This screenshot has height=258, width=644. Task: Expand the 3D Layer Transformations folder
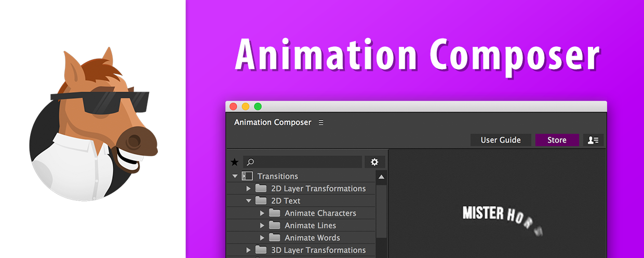pyautogui.click(x=249, y=250)
